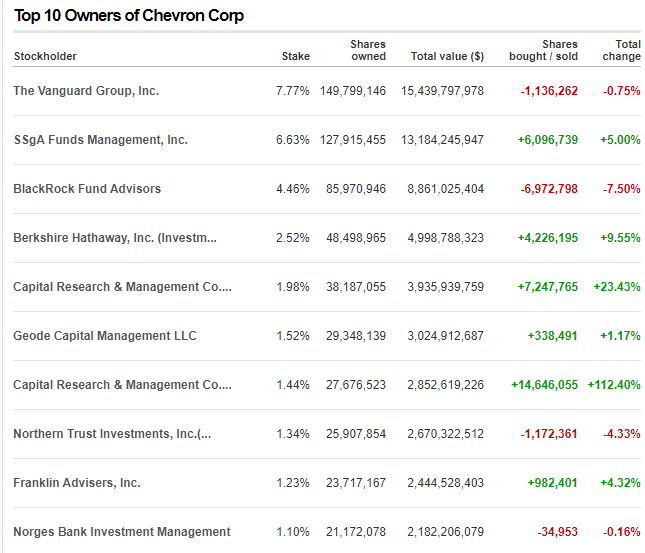Click the Stockholder column header

pos(45,56)
